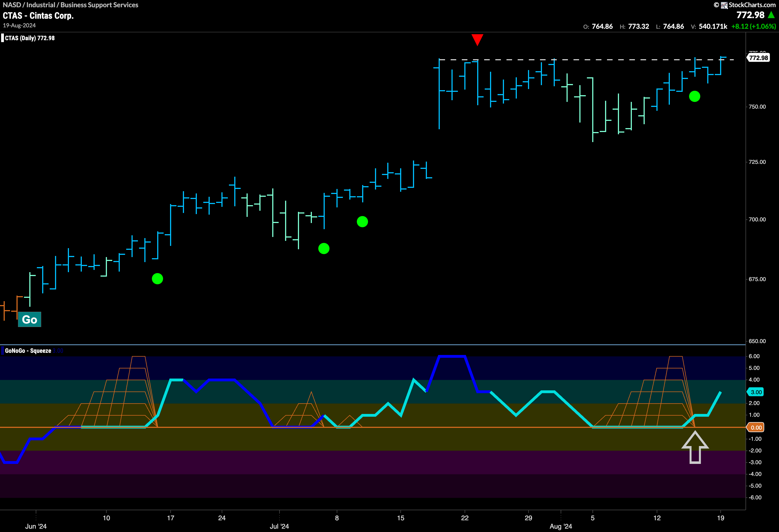Click the 19-Aug-2024 date text
The height and width of the screenshot is (532, 779).
(x=19, y=25)
